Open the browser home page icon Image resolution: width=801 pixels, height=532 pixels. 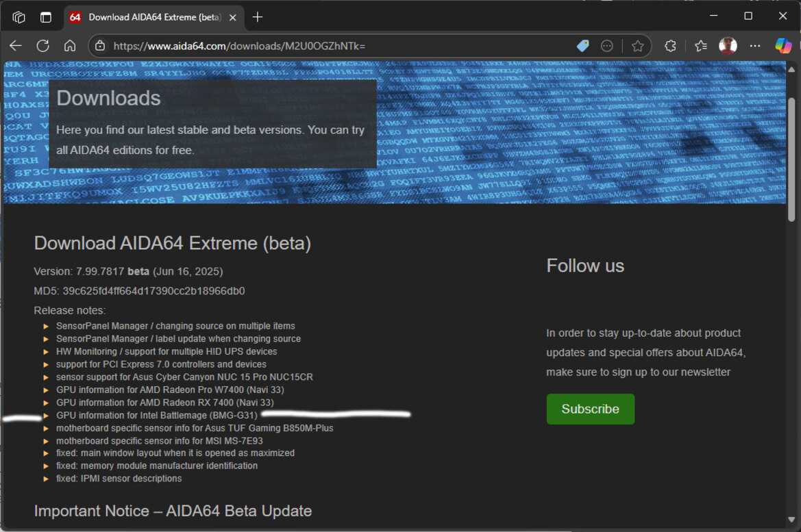coord(70,46)
